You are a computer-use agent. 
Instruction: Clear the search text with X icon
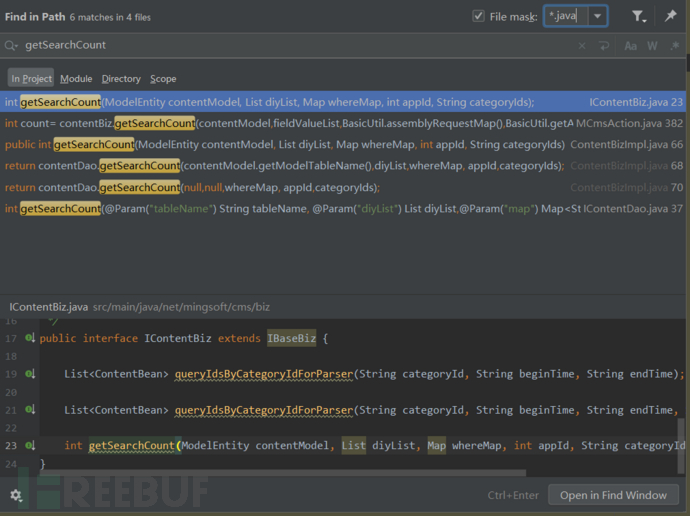(582, 46)
